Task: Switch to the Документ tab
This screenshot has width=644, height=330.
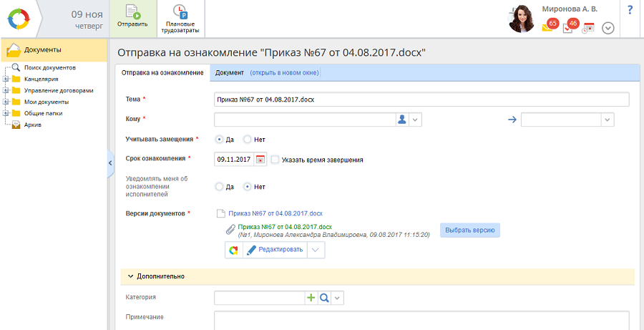Action: (x=229, y=73)
